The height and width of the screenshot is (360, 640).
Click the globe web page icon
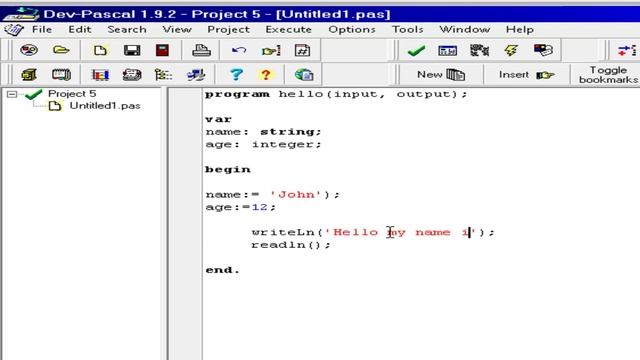(x=304, y=75)
